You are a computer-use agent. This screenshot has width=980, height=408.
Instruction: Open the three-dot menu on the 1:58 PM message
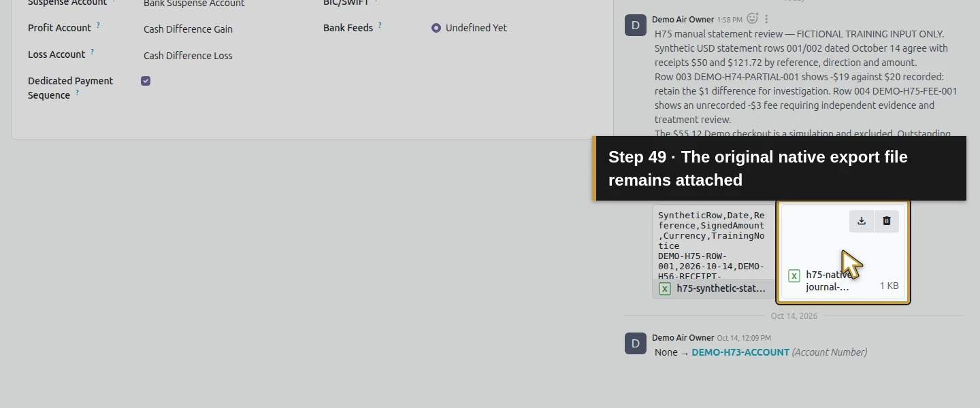[767, 19]
